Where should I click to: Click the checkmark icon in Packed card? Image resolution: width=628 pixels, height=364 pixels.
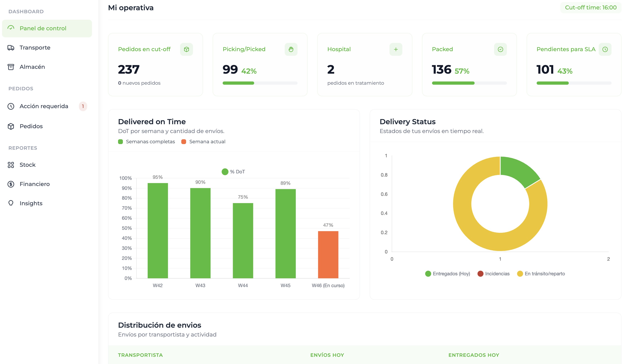(x=500, y=49)
